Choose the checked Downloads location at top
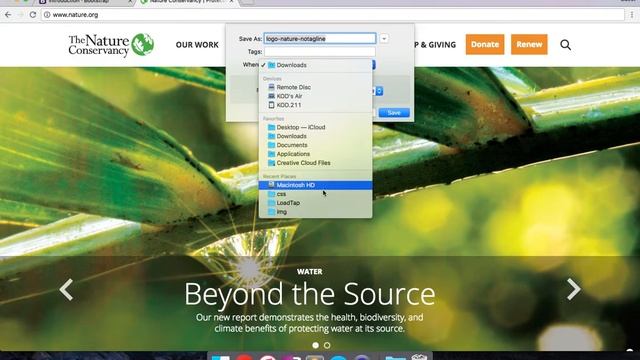 (x=316, y=65)
